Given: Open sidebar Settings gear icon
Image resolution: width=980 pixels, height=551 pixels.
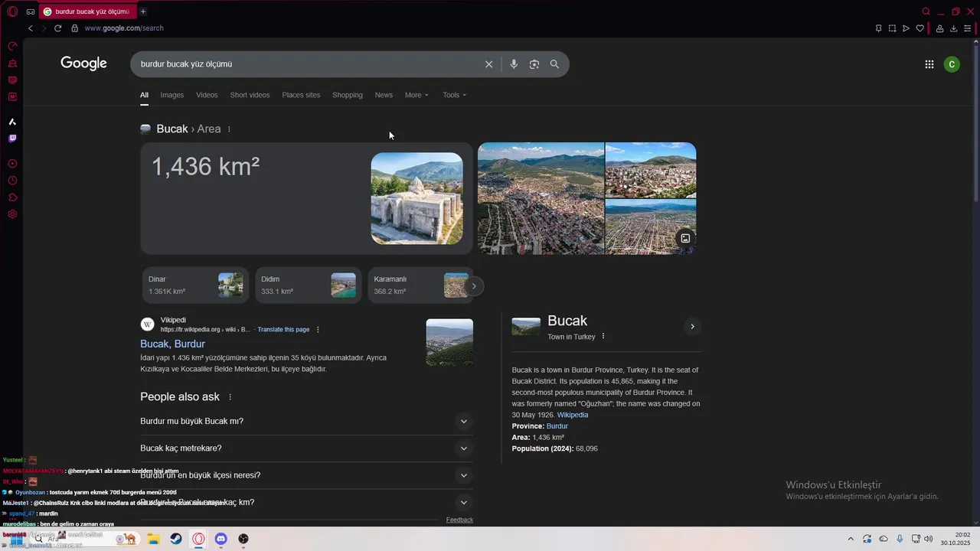Looking at the screenshot, I should click(x=12, y=214).
